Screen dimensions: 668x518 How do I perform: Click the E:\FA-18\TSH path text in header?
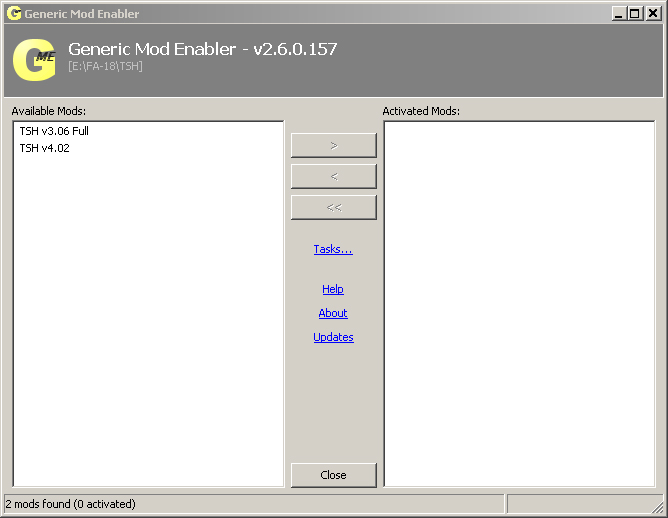[105, 66]
